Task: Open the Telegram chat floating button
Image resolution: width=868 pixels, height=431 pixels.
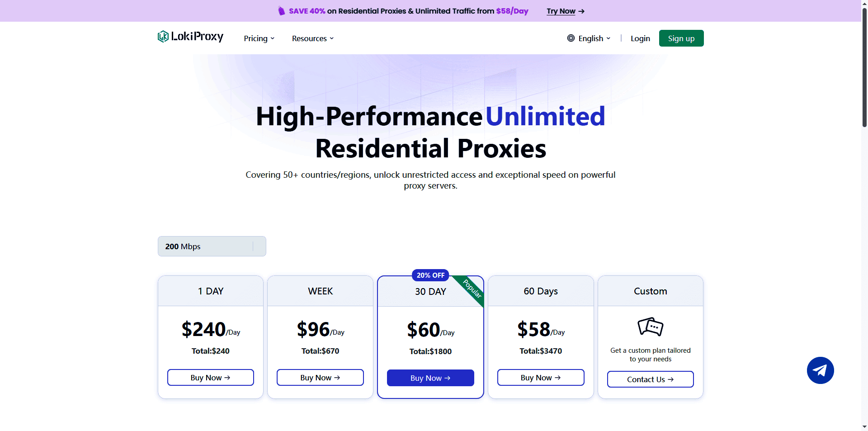Action: pos(820,370)
